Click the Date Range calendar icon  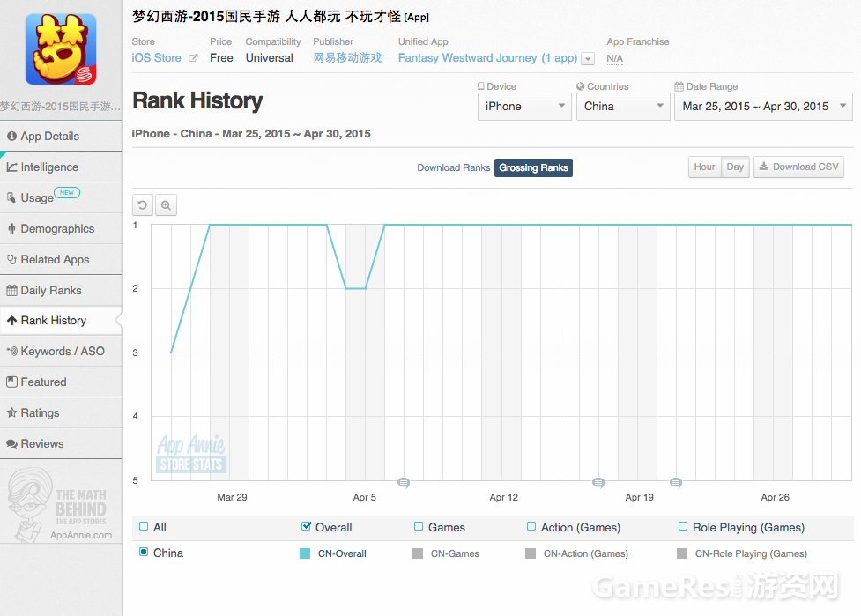tap(679, 86)
